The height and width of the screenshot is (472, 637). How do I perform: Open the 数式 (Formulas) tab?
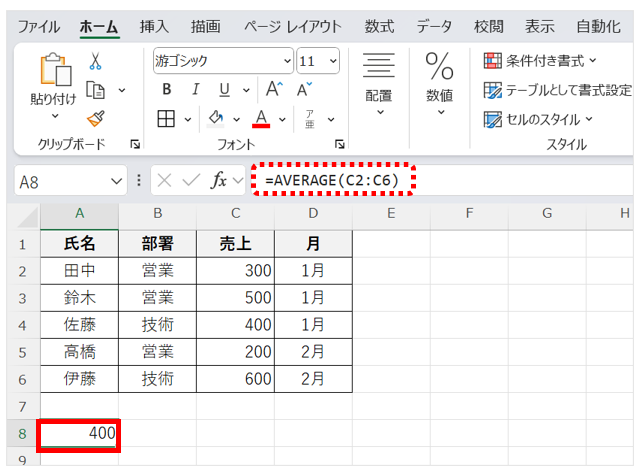tap(378, 25)
